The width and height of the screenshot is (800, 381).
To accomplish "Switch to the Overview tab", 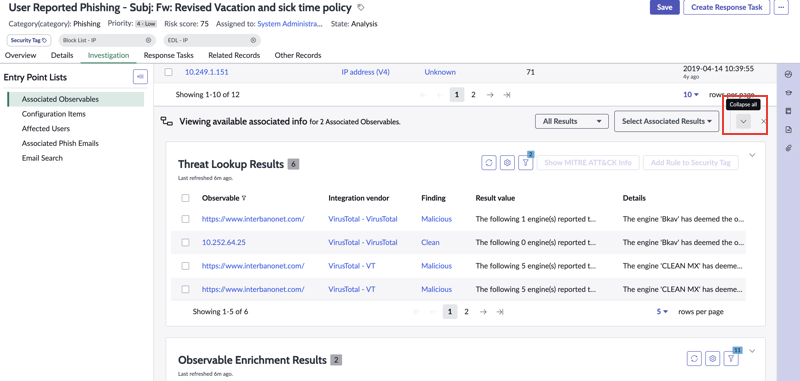I will coord(20,55).
